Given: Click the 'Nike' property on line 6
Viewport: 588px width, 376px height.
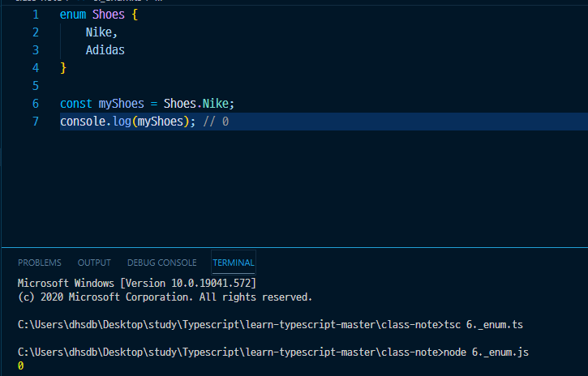Looking at the screenshot, I should 216,104.
